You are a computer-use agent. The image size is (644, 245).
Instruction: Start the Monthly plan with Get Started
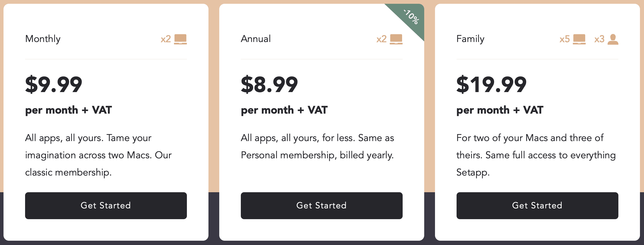(106, 206)
